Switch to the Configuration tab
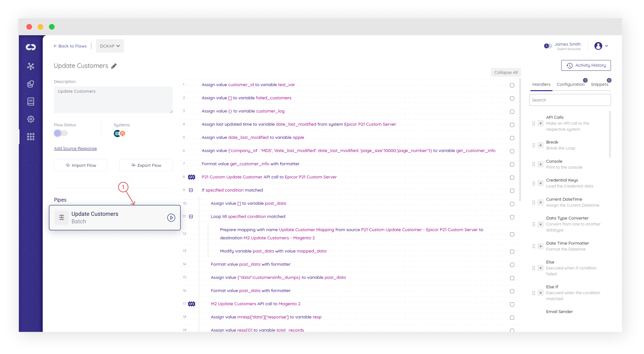Screen dimensions: 644x354 tap(570, 84)
